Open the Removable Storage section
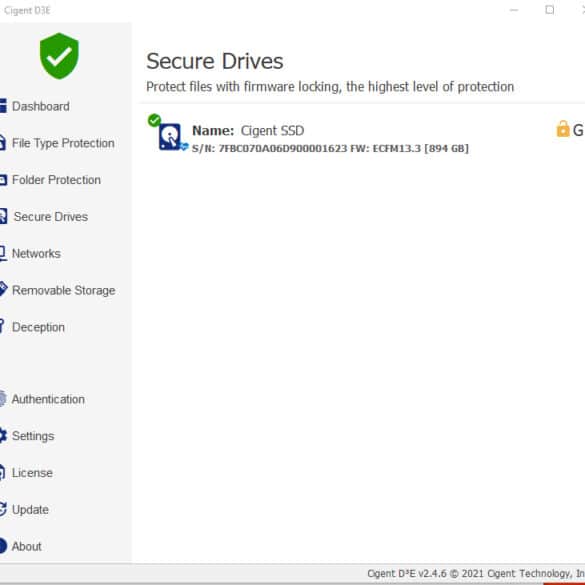Screen dimensions: 585x585 pyautogui.click(x=63, y=290)
